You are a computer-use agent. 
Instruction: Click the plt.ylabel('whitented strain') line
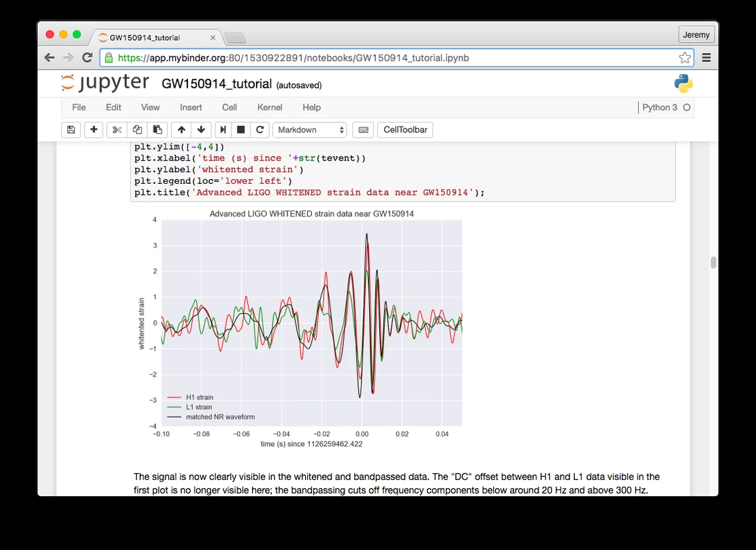pyautogui.click(x=219, y=169)
